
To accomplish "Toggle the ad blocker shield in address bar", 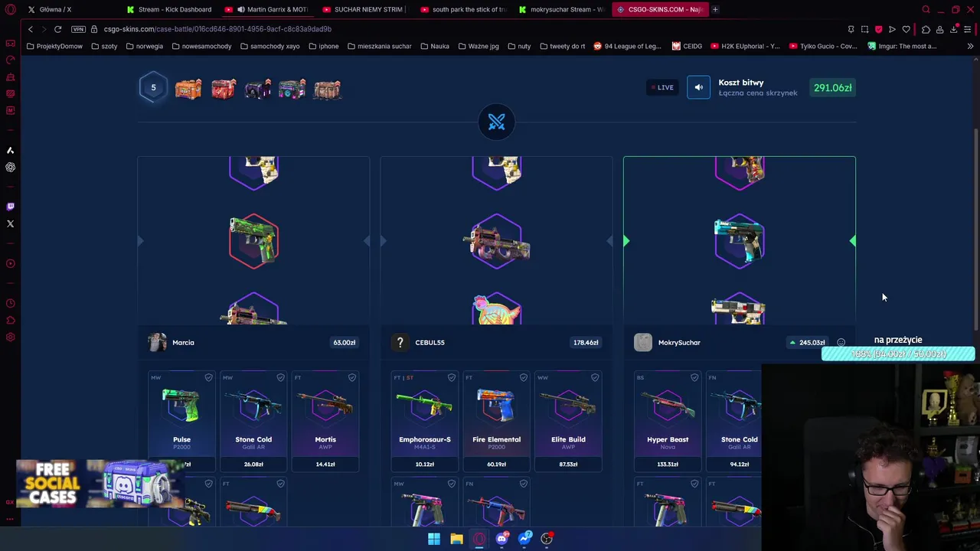I will click(878, 29).
